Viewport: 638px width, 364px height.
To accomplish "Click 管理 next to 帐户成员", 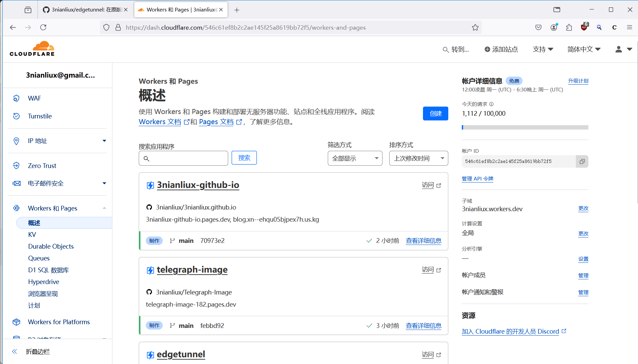I will click(583, 276).
